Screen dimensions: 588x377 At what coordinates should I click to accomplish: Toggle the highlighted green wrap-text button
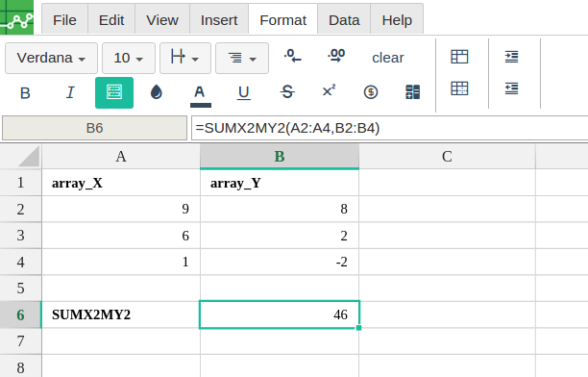point(114,92)
